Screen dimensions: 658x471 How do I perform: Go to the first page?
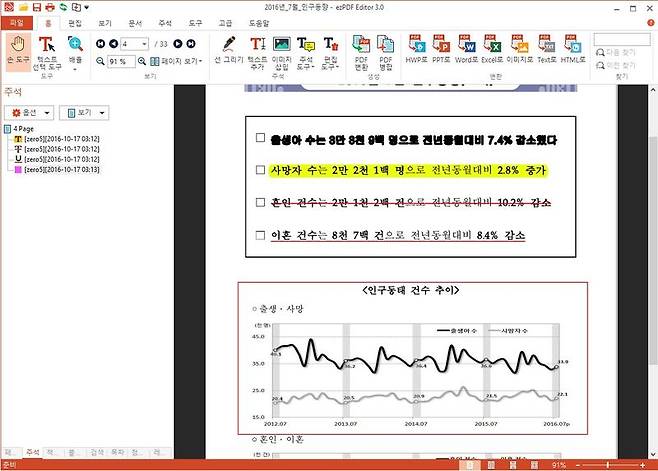tap(101, 44)
